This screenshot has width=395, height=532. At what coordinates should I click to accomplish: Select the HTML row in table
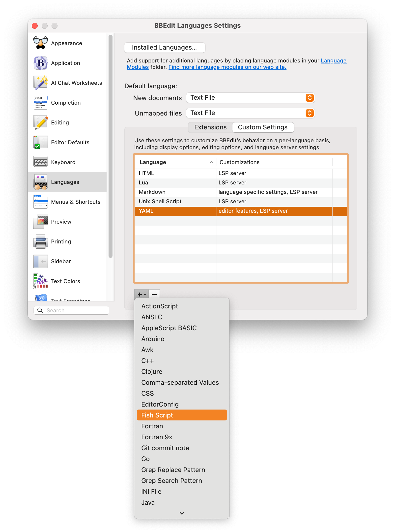click(241, 173)
